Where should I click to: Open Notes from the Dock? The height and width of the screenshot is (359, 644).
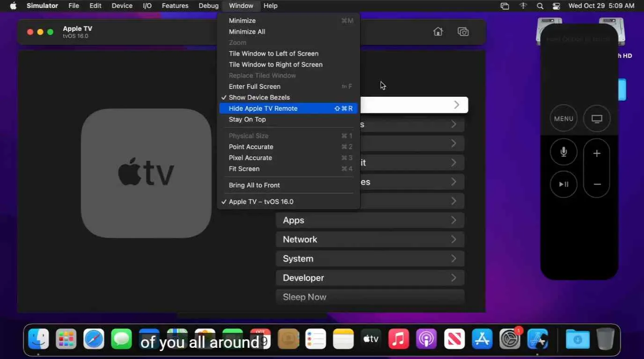point(344,339)
